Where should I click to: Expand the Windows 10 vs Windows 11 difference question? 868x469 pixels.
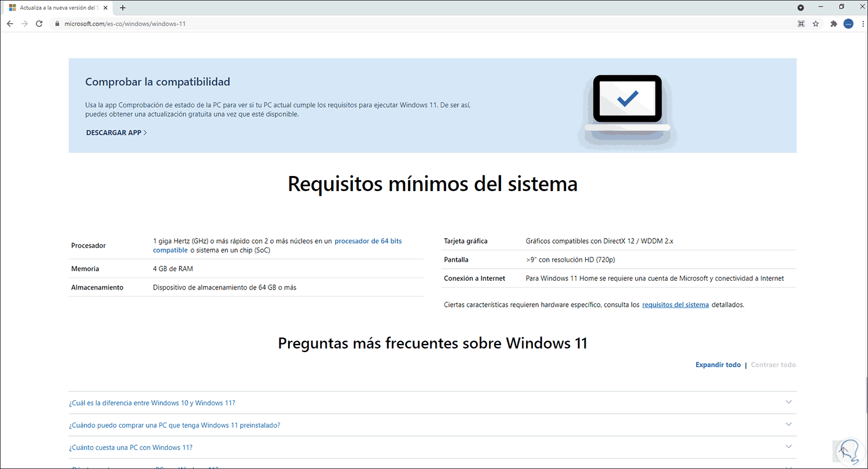pyautogui.click(x=432, y=402)
